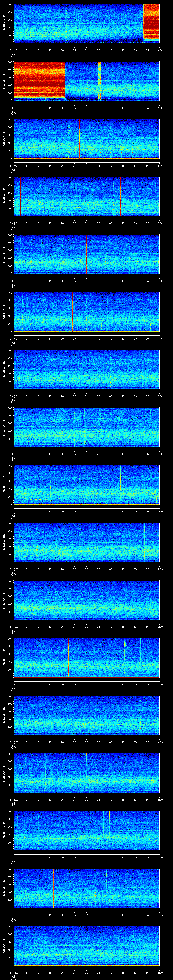Click the 15:12:00 start time label
The height and width of the screenshot is (980, 173).
point(13,684)
